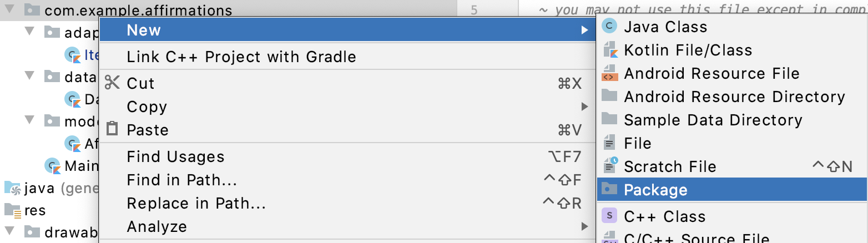Click the Kotlin File/Class icon
868x243 pixels.
pos(609,50)
